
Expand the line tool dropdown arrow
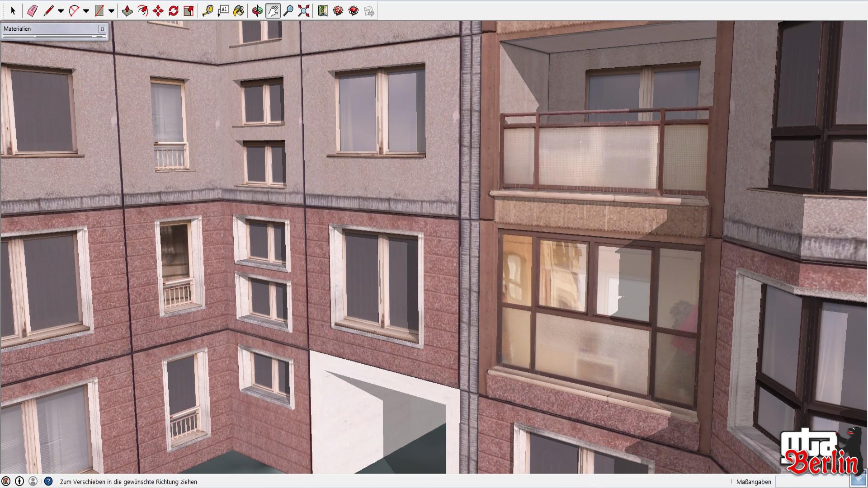pos(61,11)
